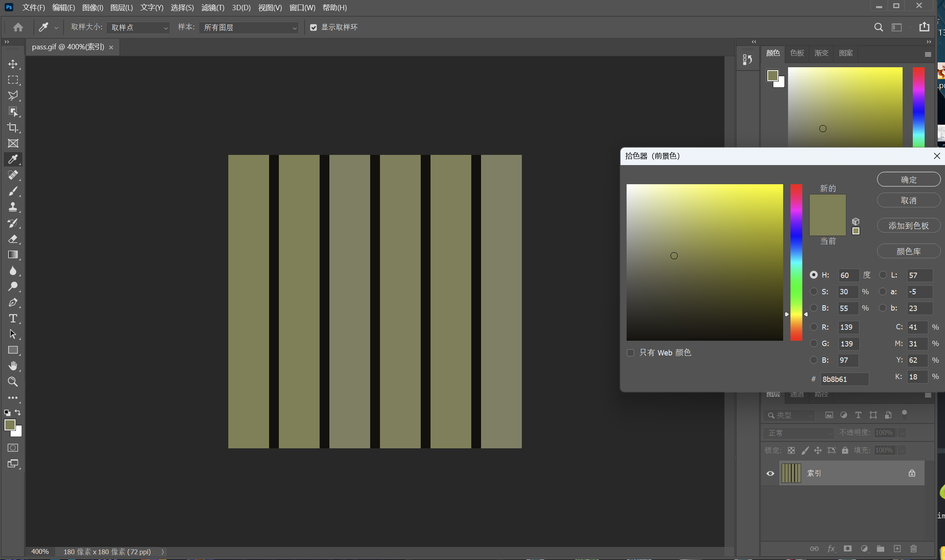The image size is (945, 560).
Task: Select the Horizontal Type tool
Action: [x=13, y=318]
